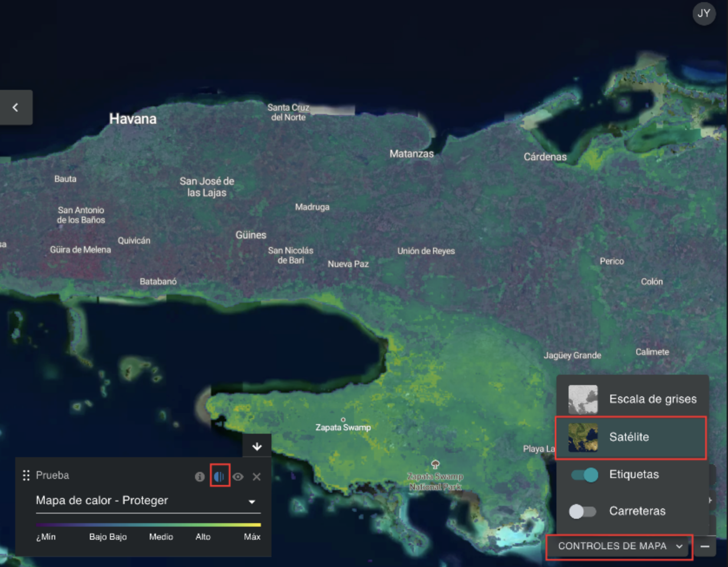Screen dimensions: 728x567
Task: Click the Zapata Swamp point marker
Action: click(x=343, y=420)
